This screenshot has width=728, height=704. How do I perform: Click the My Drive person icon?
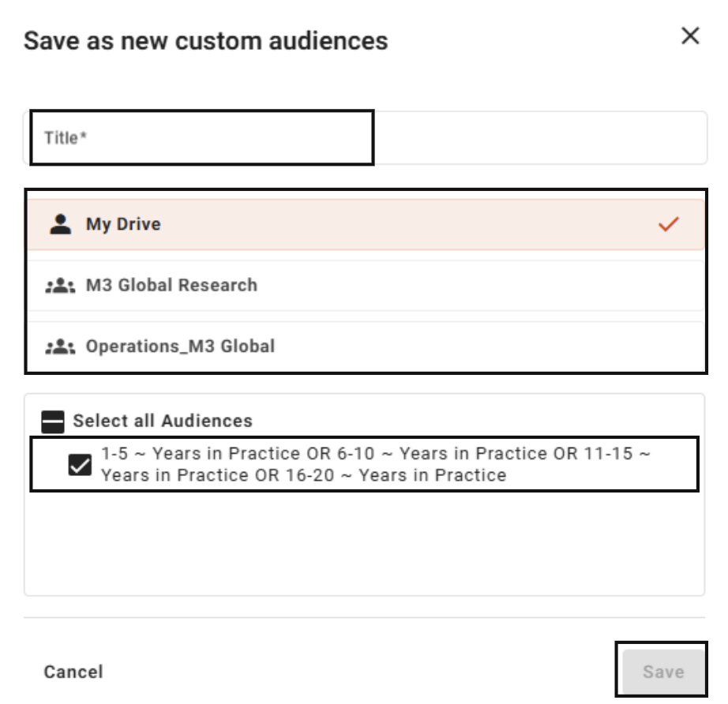(60, 224)
